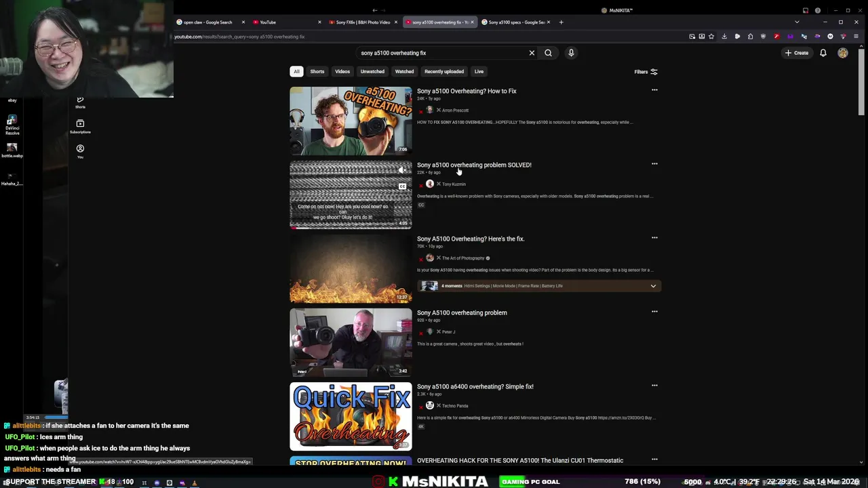
Task: Click the Create button
Action: coord(797,53)
